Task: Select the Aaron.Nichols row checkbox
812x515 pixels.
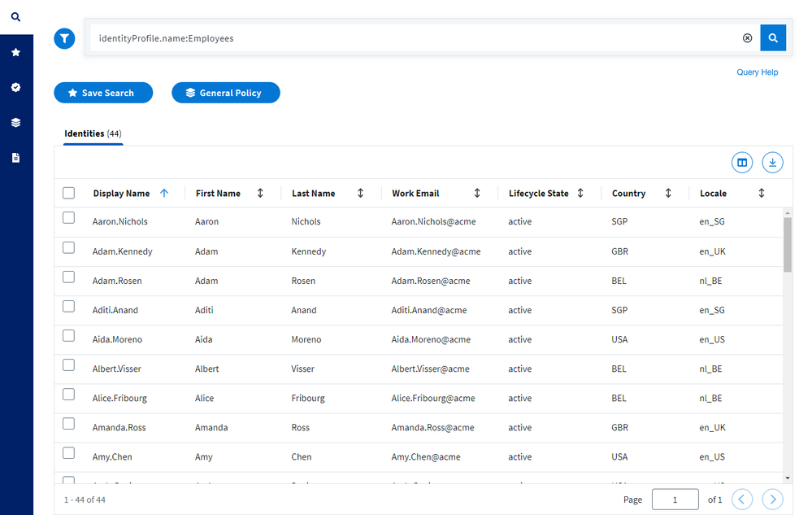Action: (69, 218)
